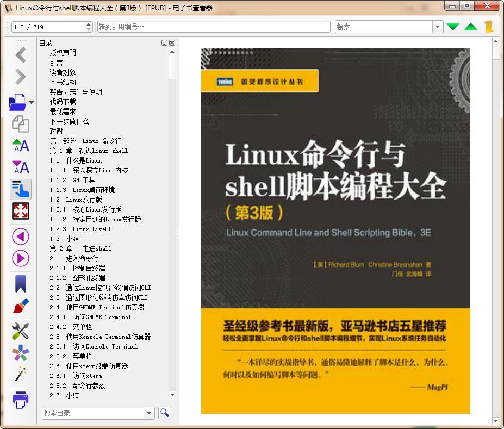Image resolution: width=504 pixels, height=429 pixels.
Task: Open TOC entry 2.6 使用xterm终端仿真器
Action: (x=89, y=366)
